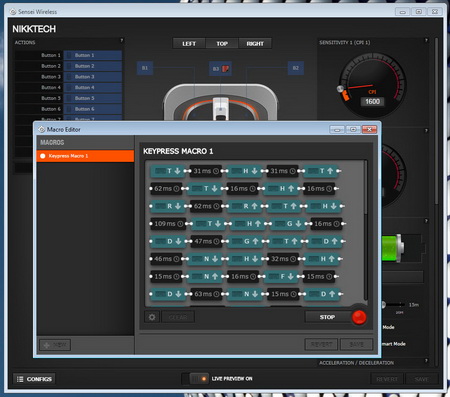The width and height of the screenshot is (450, 397).
Task: Select the Keypress Macro 1 entry
Action: (x=85, y=156)
